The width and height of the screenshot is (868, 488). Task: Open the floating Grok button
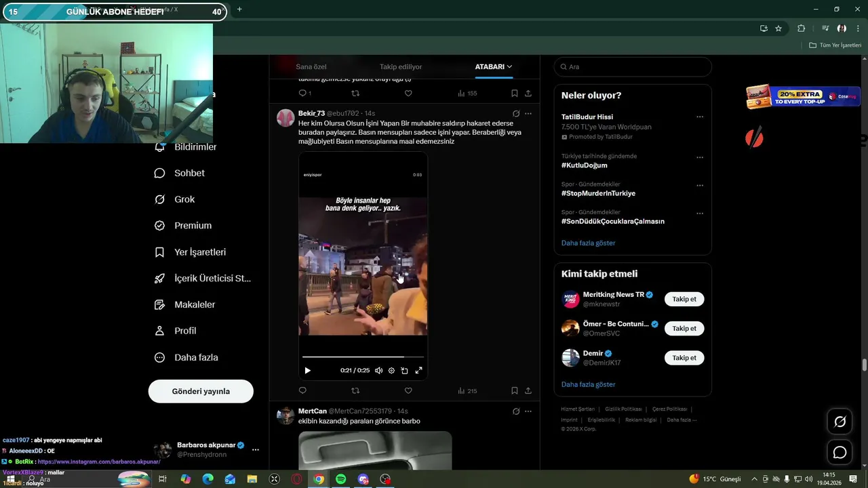840,422
